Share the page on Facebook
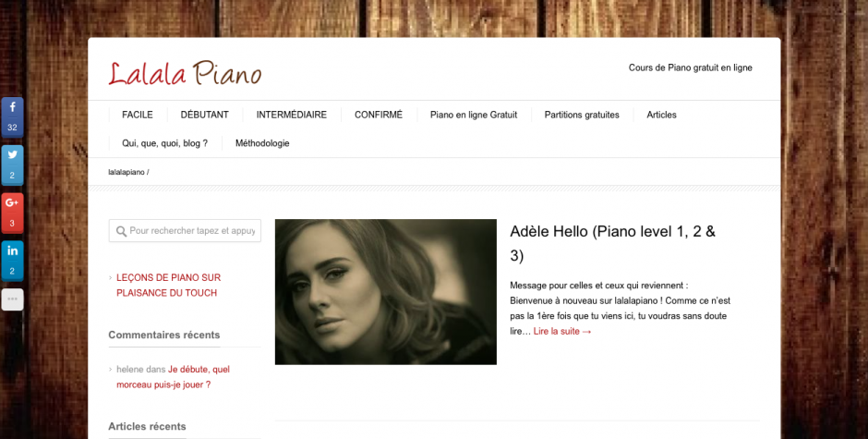This screenshot has height=439, width=868. [12, 117]
